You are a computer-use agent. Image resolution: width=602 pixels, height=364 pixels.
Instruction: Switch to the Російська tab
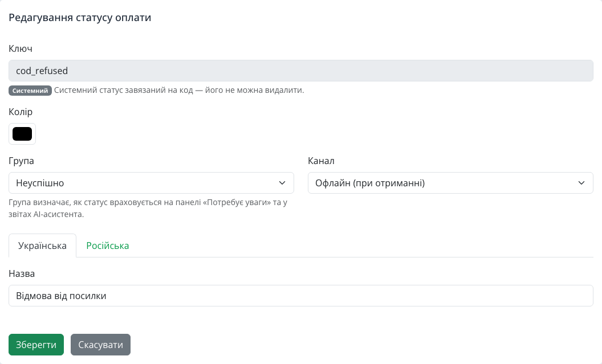tap(108, 246)
